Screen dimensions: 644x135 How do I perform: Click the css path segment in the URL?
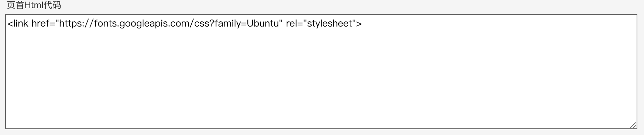click(x=202, y=24)
